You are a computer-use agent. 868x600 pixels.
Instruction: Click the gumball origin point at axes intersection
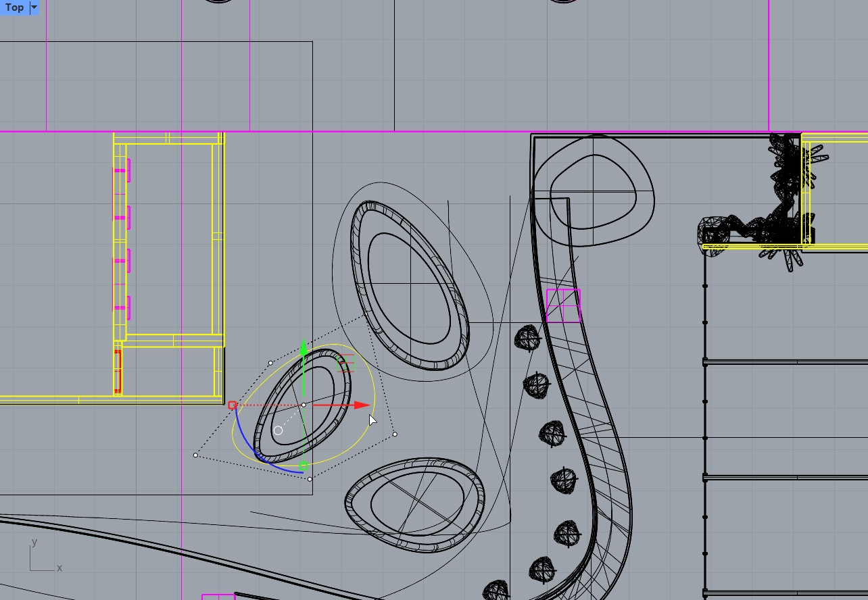pos(304,405)
